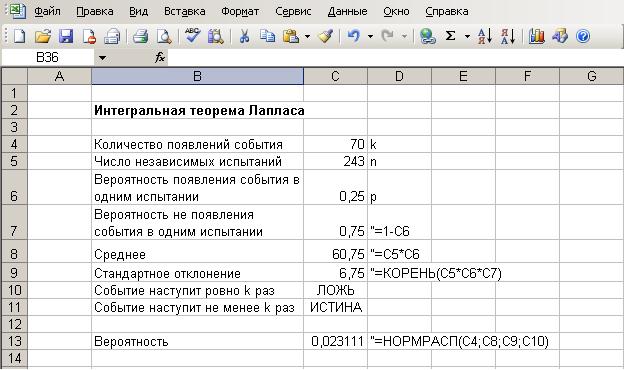624x370 pixels.
Task: Click the New workbook icon
Action: coord(19,36)
